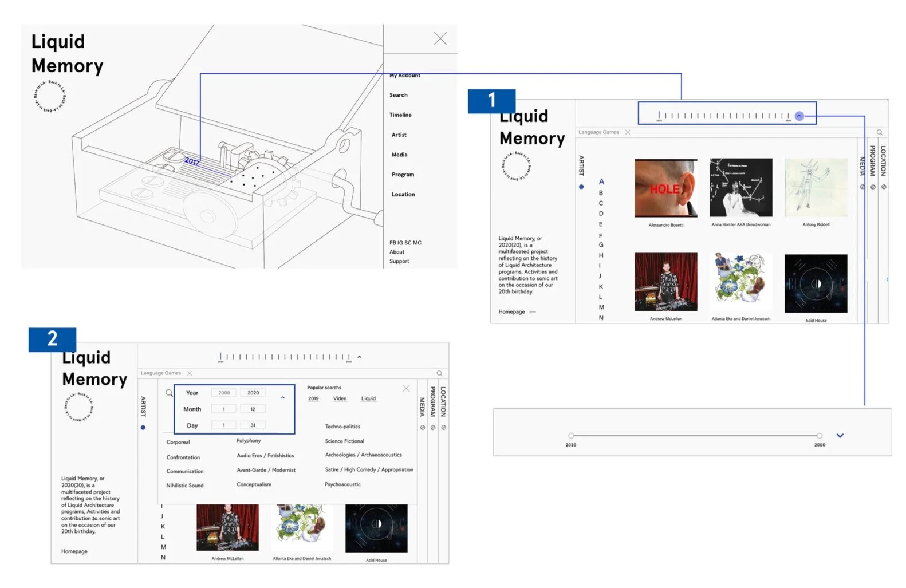This screenshot has height=588, width=906.
Task: Click the 2020 handle of the range slider
Action: (x=571, y=436)
